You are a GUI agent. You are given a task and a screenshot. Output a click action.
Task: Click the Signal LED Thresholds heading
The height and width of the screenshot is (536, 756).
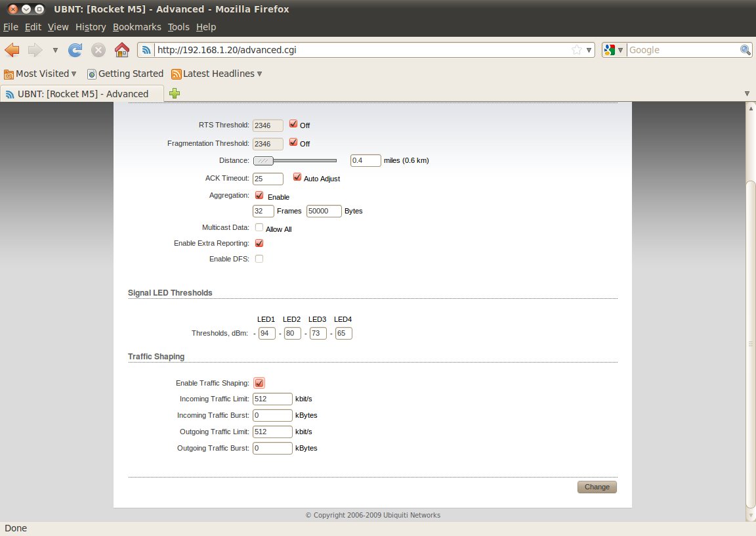[170, 293]
